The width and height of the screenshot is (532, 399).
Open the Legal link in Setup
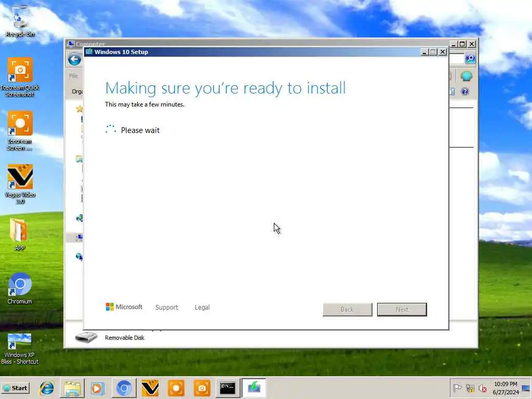coord(202,308)
